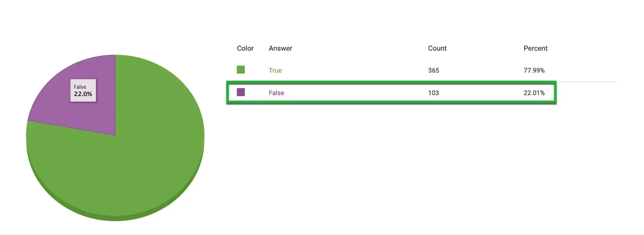Select the True answer label
The width and height of the screenshot is (644, 235).
click(x=275, y=70)
